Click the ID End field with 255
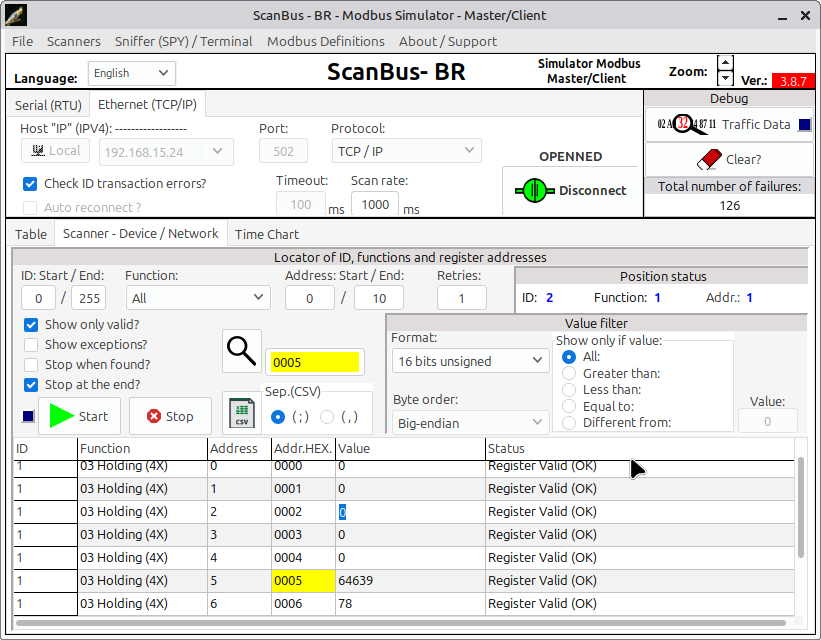The image size is (821, 640). tap(88, 298)
